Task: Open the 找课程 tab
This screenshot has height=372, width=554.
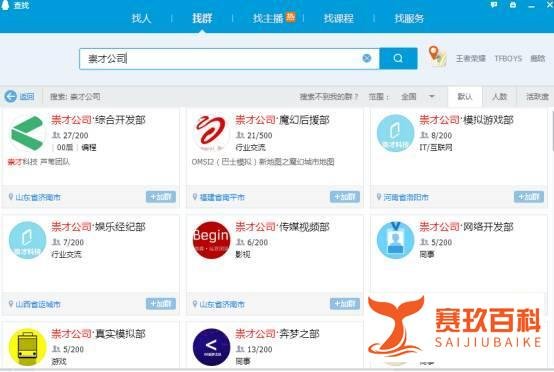Action: (338, 18)
